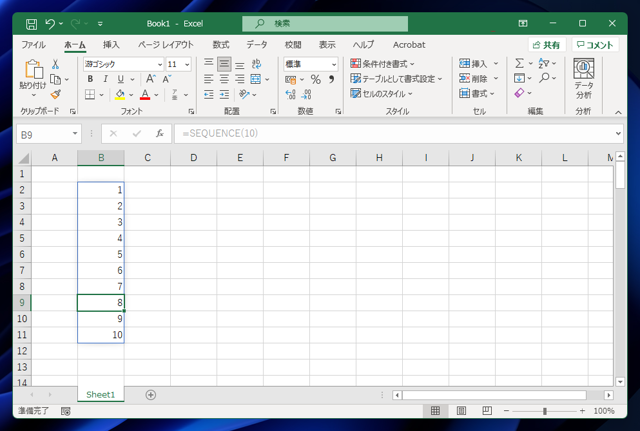This screenshot has height=431, width=640.
Task: Switch to the 数式 ribbon tab
Action: point(221,45)
